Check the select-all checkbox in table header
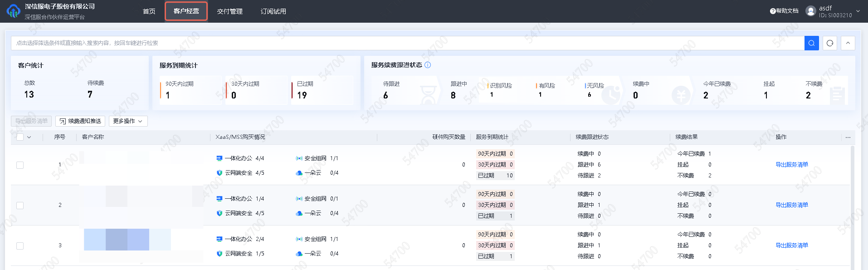The image size is (868, 270). pyautogui.click(x=20, y=137)
